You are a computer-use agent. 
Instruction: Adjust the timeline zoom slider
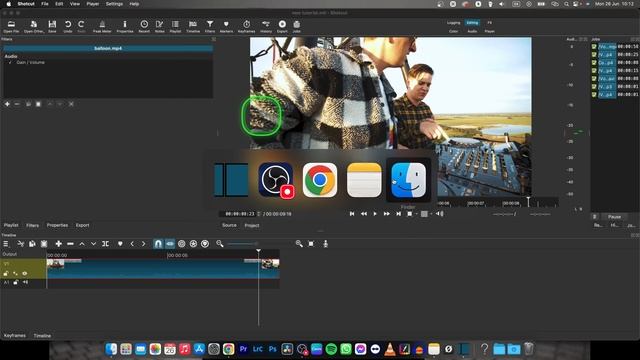[x=242, y=244]
